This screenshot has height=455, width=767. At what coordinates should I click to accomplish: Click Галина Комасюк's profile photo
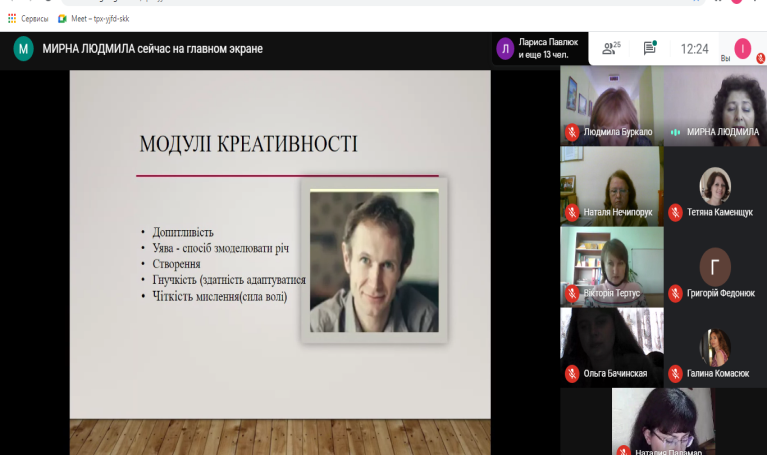click(715, 347)
